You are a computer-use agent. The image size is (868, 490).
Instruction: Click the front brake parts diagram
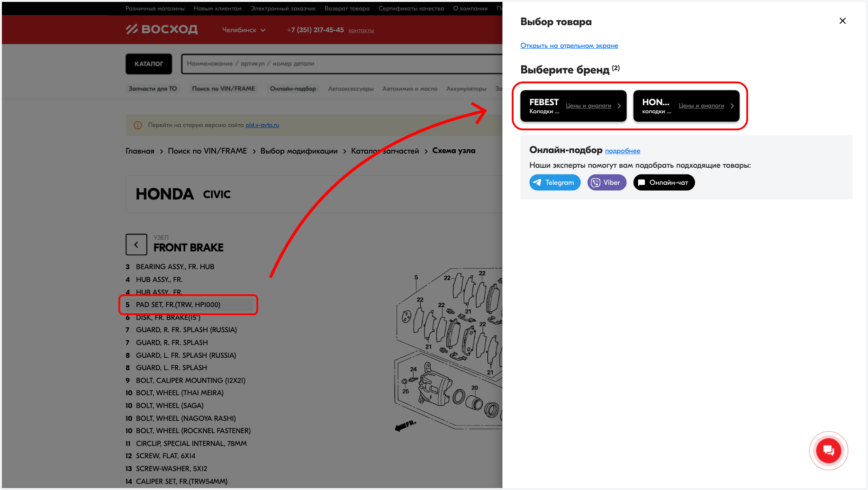tap(448, 350)
